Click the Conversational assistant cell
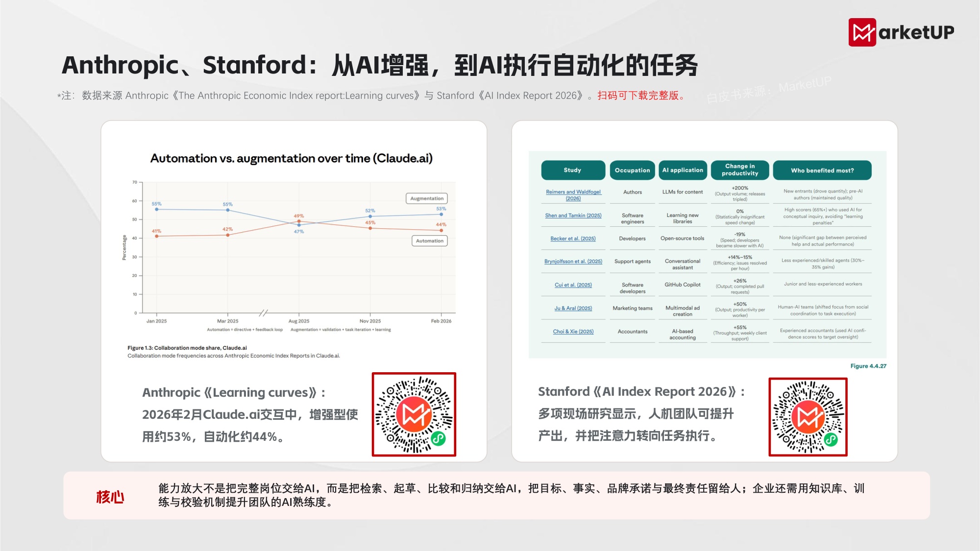This screenshot has height=551, width=980. click(683, 264)
